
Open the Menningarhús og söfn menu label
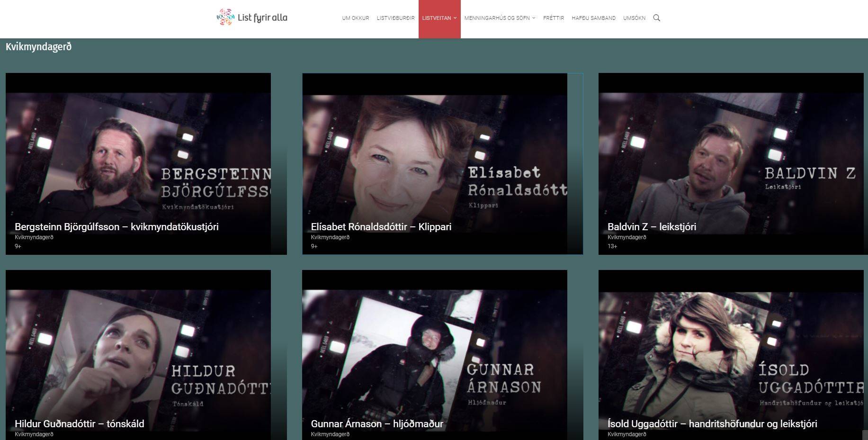tap(497, 18)
